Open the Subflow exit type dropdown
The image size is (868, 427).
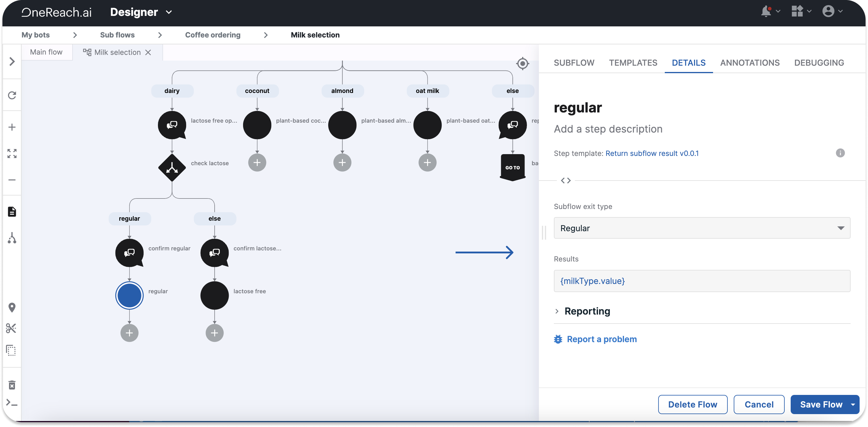pyautogui.click(x=702, y=228)
